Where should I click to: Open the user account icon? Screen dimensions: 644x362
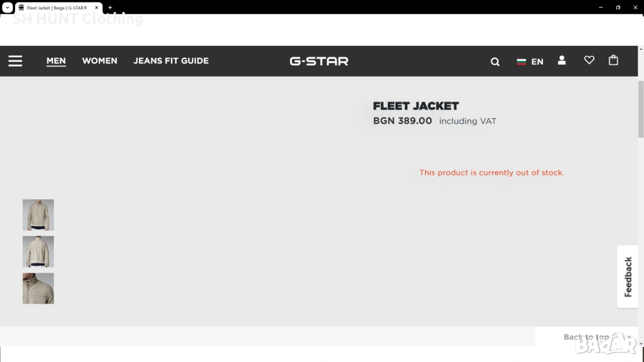[x=562, y=60]
